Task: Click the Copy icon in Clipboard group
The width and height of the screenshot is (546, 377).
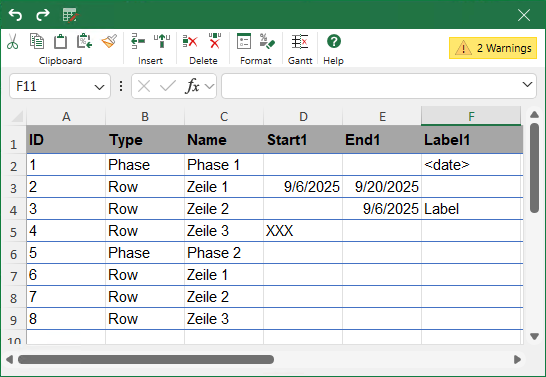Action: (37, 41)
